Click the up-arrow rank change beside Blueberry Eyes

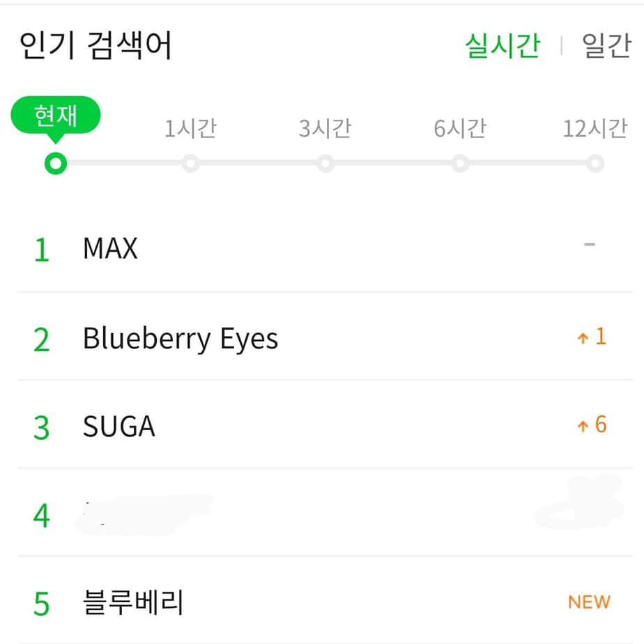(592, 338)
